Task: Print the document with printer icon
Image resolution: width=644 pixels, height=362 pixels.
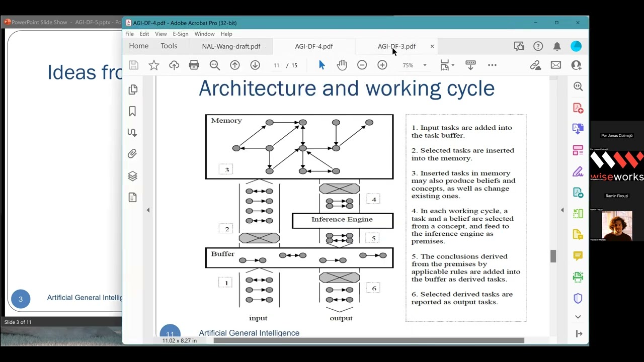Action: [194, 65]
